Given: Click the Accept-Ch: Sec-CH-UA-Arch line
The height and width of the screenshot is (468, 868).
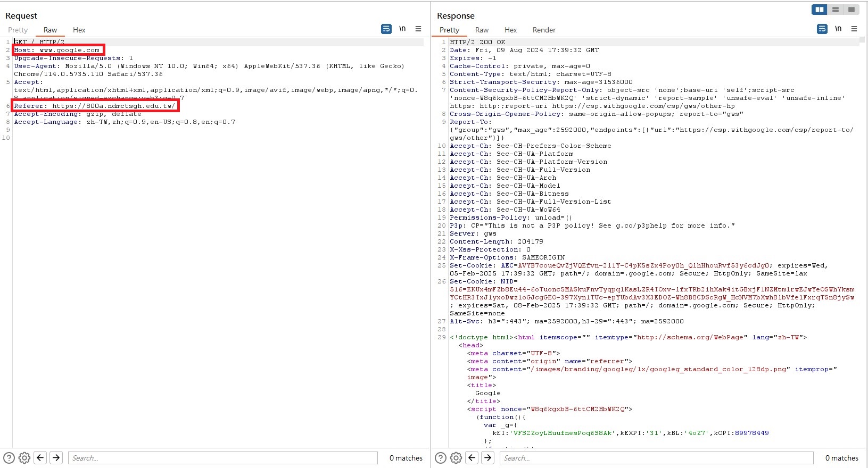Looking at the screenshot, I should point(503,178).
